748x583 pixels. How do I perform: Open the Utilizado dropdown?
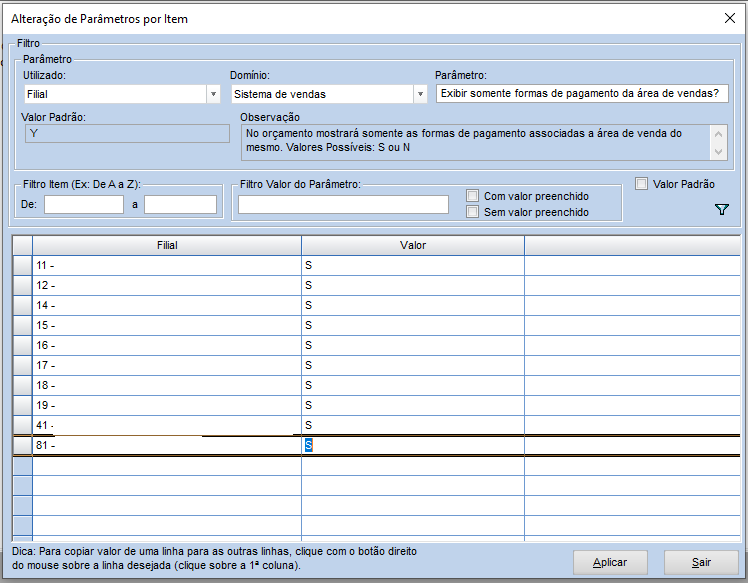[x=213, y=94]
